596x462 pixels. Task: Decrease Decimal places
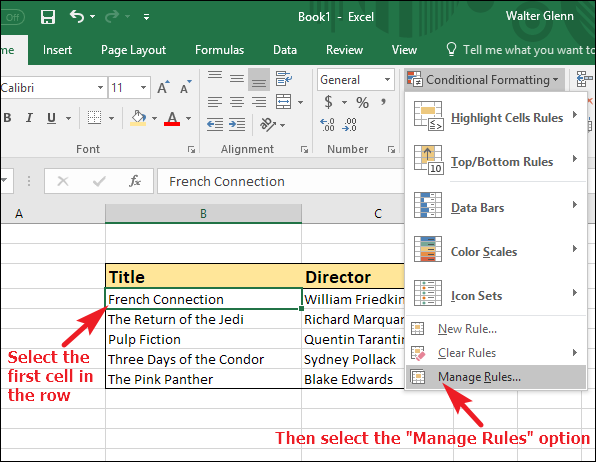pyautogui.click(x=349, y=124)
